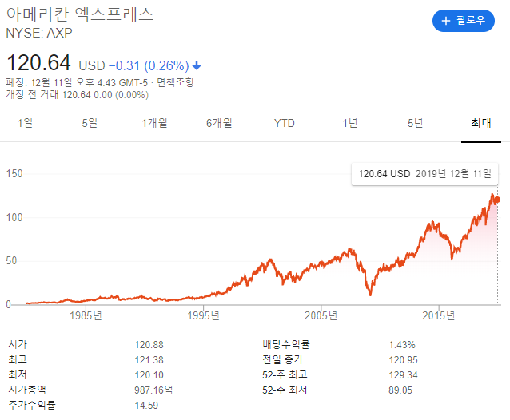Click the 50 y-axis value
This screenshot has height=420, width=510.
pyautogui.click(x=11, y=260)
